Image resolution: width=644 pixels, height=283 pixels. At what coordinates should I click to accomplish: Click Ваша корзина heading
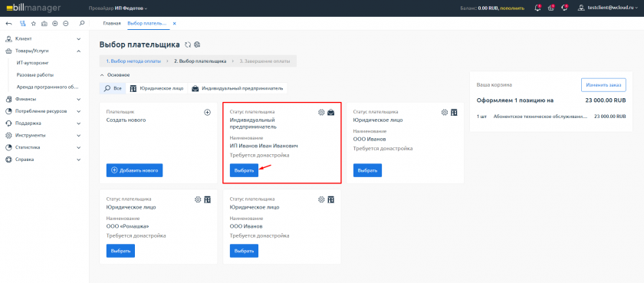pyautogui.click(x=494, y=85)
